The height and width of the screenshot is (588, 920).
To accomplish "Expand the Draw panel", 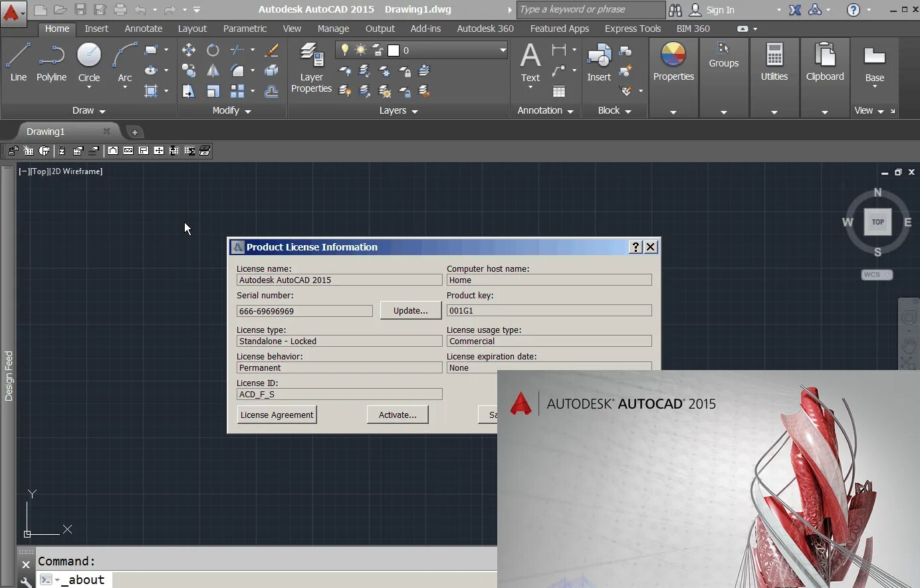I will tap(89, 110).
